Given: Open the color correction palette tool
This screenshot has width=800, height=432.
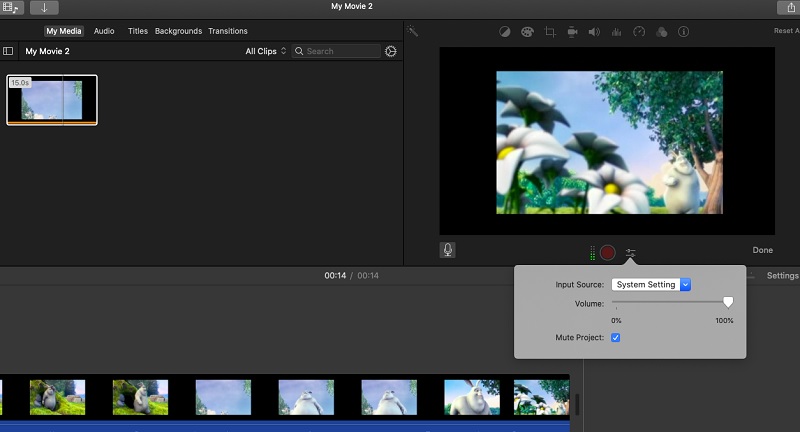Looking at the screenshot, I should 528,32.
